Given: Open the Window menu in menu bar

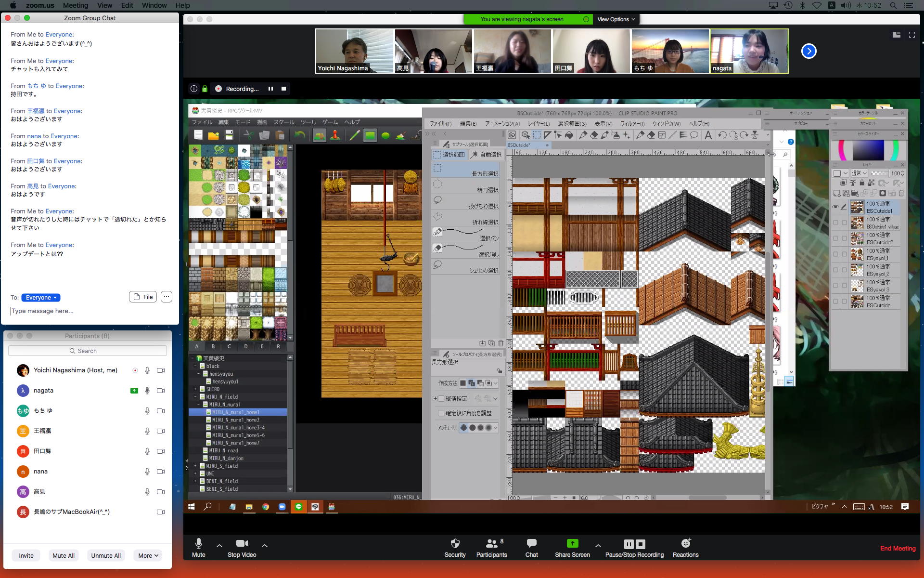Looking at the screenshot, I should [x=154, y=5].
